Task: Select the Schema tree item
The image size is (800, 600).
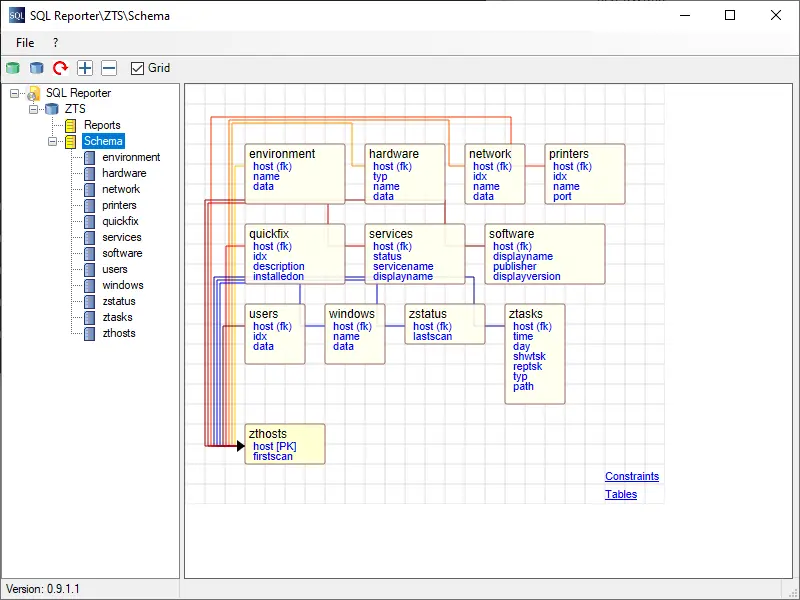Action: coord(103,141)
